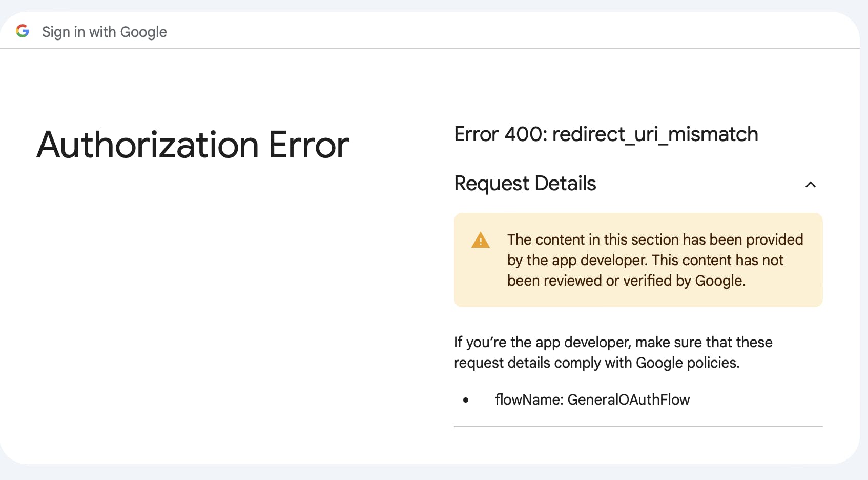The width and height of the screenshot is (868, 480).
Task: Click the warning triangle icon
Action: 480,240
